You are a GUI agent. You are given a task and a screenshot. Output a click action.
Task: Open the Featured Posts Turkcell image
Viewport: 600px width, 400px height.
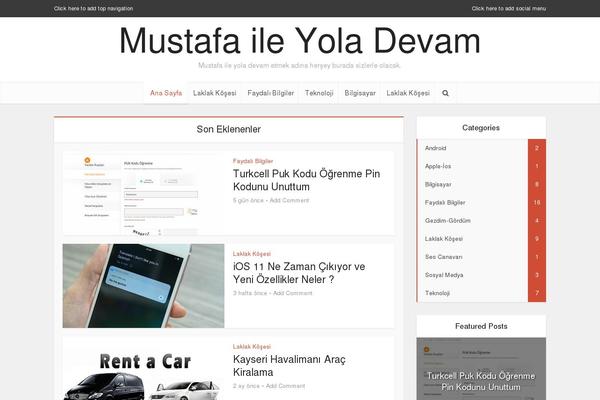481,369
